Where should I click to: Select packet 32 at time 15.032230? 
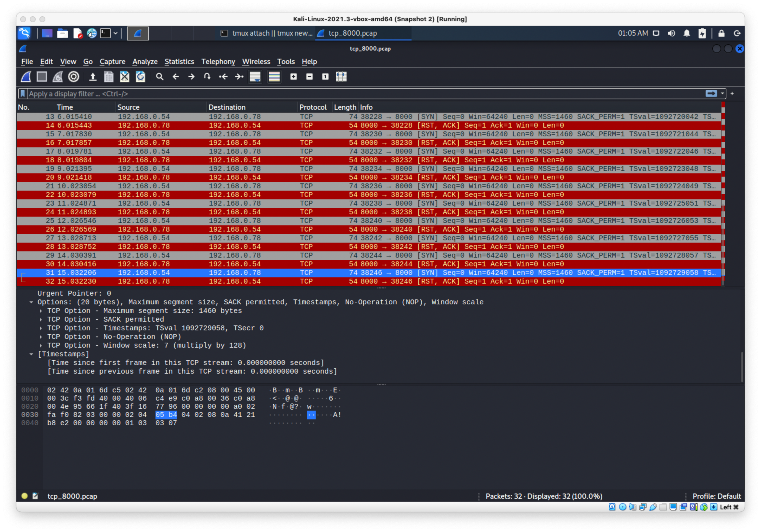[369, 281]
